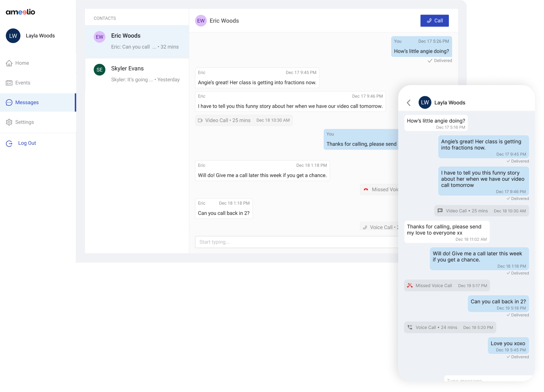Click the video call chat icon in the mobile conversation
The image size is (544, 392).
click(x=440, y=211)
